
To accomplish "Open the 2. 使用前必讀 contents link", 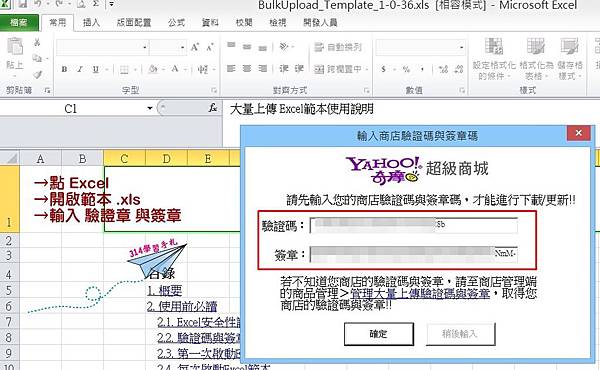I will [182, 306].
